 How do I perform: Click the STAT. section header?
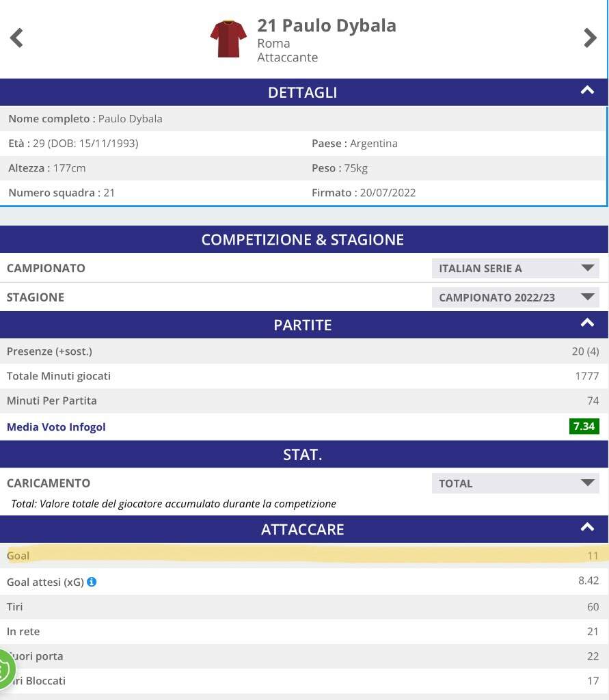304,455
